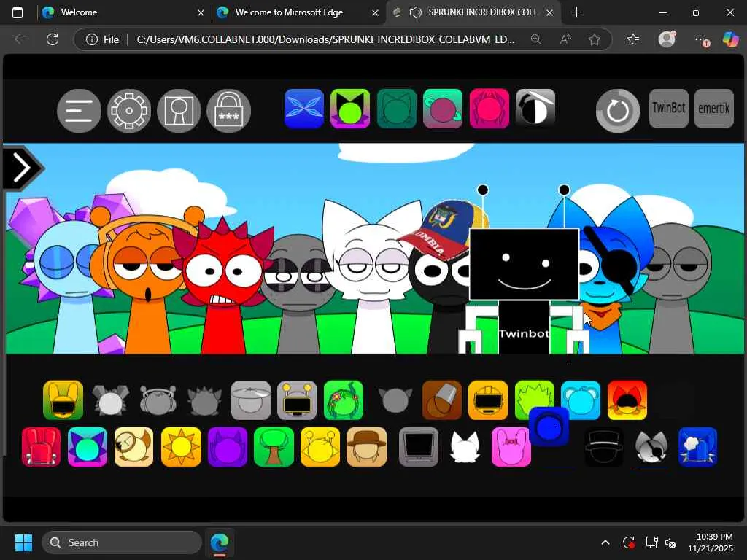Pick the blue cloud knight icon

(x=697, y=447)
